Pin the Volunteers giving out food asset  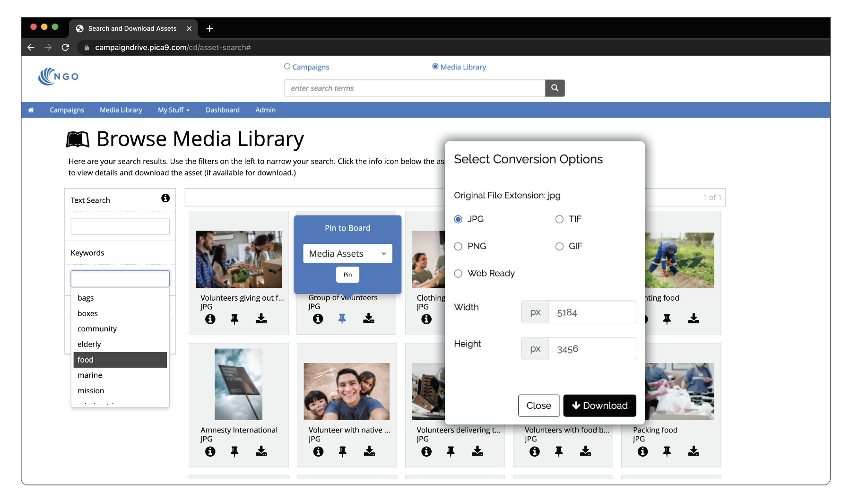(234, 319)
